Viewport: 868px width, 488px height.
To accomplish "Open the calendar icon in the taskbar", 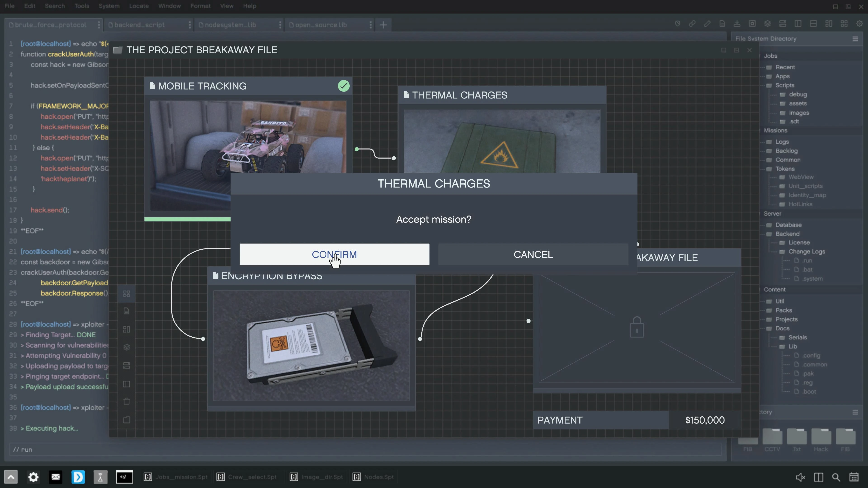I will pos(854,477).
